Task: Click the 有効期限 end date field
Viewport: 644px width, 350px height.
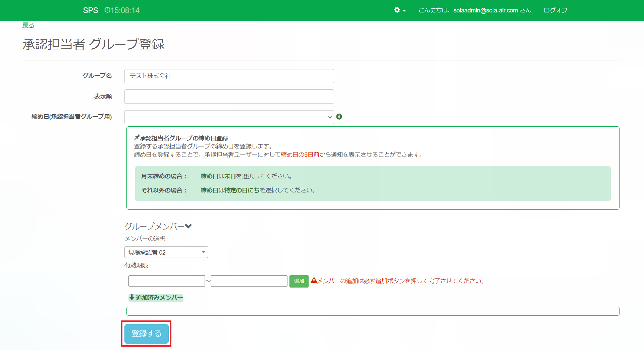Action: coord(249,281)
